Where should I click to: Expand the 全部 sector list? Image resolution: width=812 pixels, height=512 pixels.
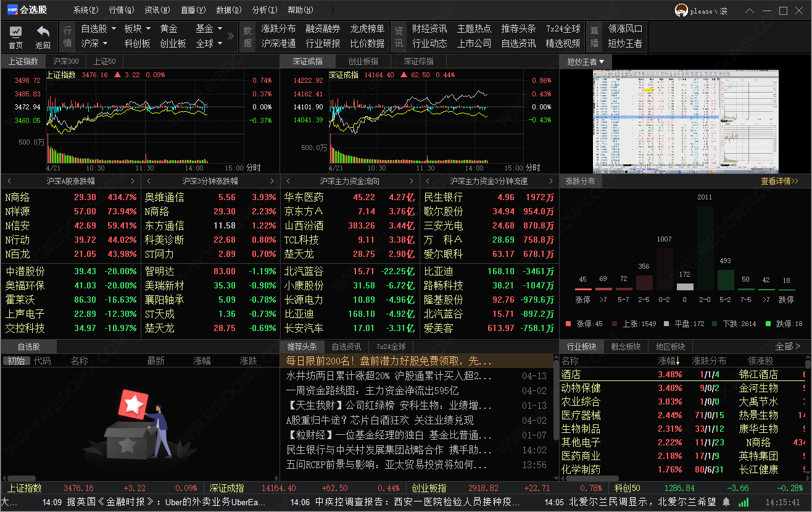coord(788,346)
